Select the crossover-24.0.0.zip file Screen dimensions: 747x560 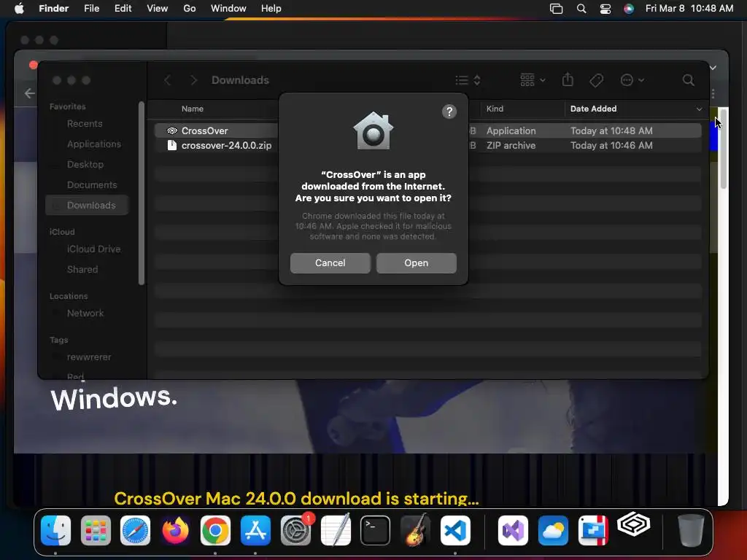[x=427, y=145]
